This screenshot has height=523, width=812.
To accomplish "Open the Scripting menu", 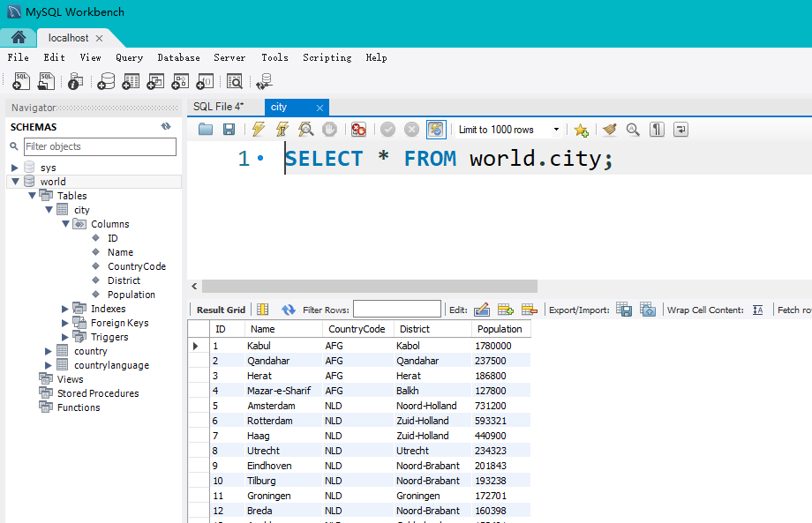I will point(327,57).
